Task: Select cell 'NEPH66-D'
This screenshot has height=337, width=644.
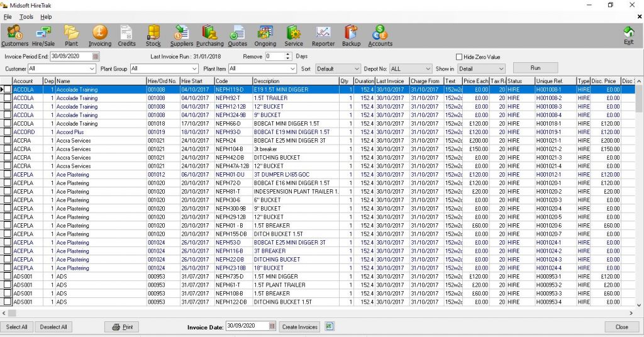Action: pyautogui.click(x=233, y=123)
